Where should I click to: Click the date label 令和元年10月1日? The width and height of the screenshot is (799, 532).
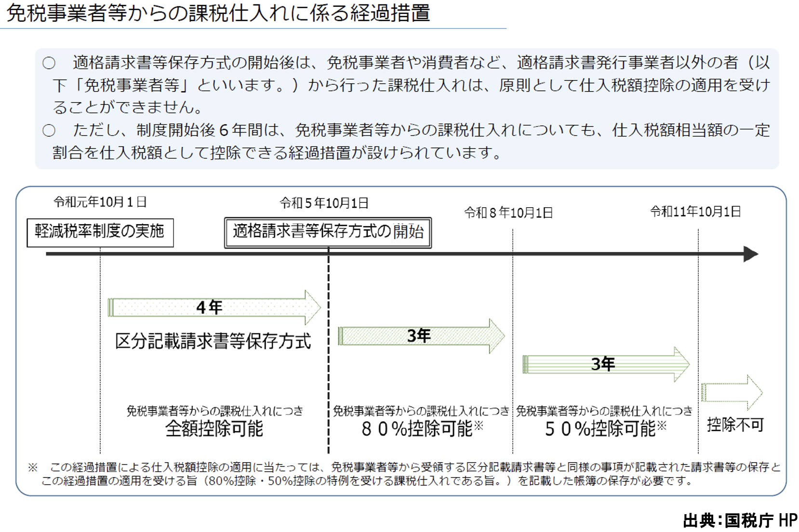click(x=100, y=202)
